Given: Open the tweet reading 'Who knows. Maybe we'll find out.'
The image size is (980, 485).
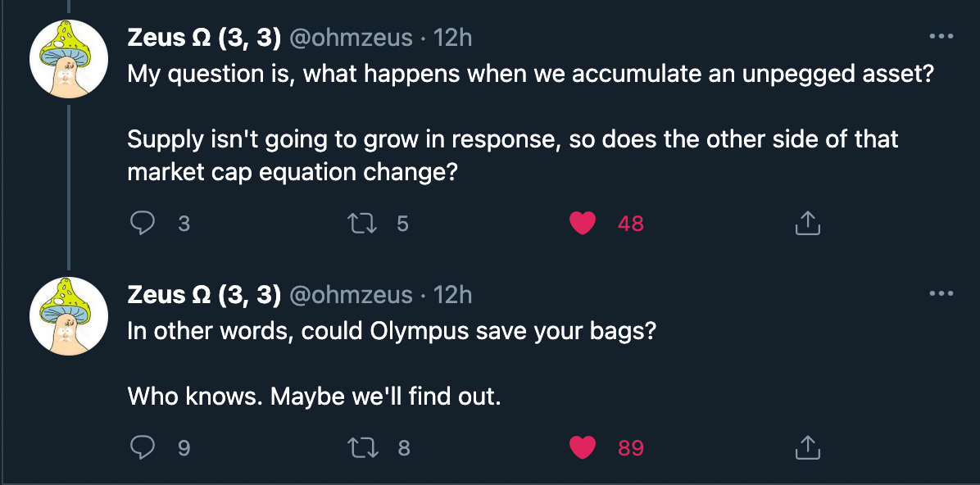Looking at the screenshot, I should [x=313, y=397].
